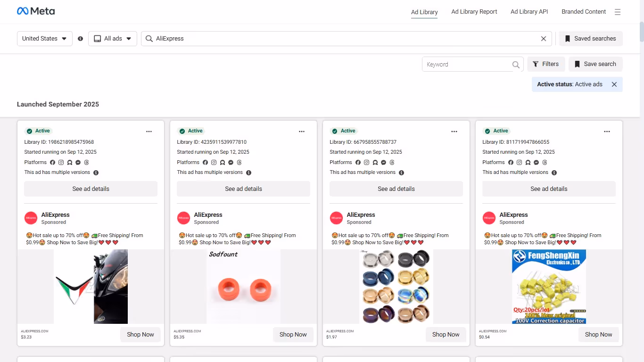
Task: Open three-dot menu on ad 667958555788737
Action: point(454,132)
